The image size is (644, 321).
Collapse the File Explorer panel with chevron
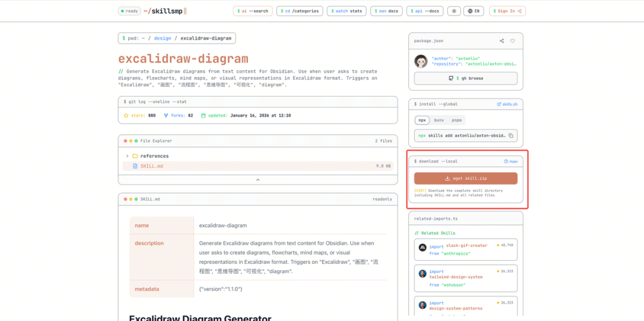click(x=258, y=179)
